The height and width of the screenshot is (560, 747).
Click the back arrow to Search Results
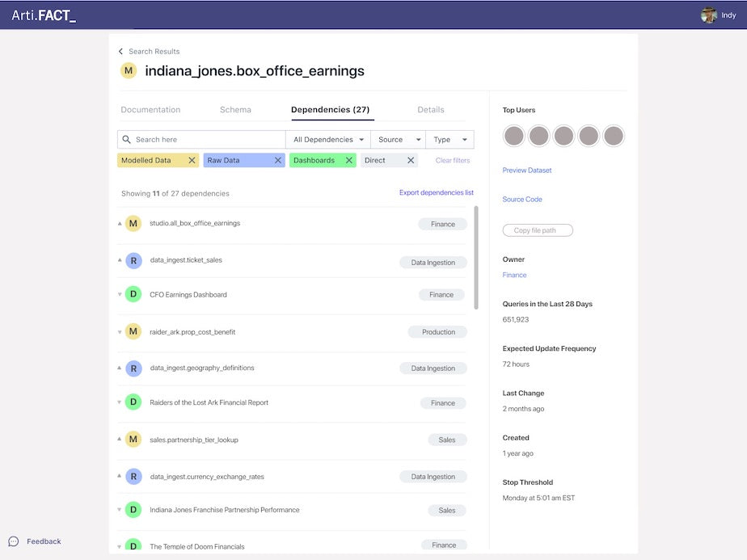coord(121,52)
